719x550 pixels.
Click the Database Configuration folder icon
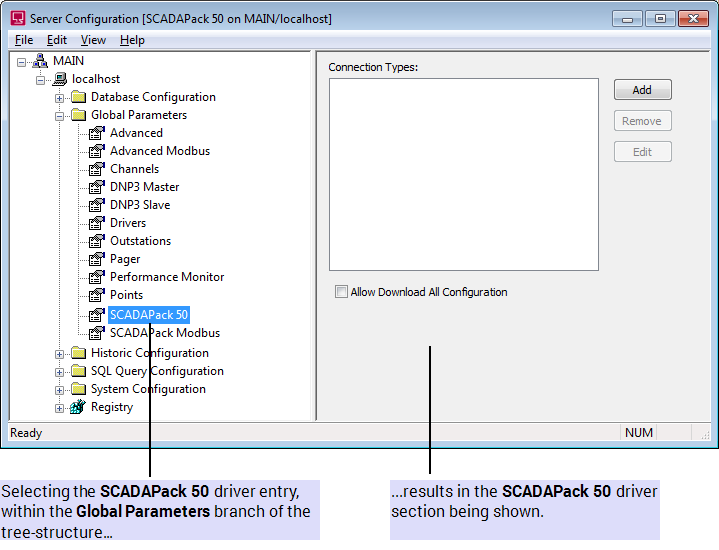[78, 97]
